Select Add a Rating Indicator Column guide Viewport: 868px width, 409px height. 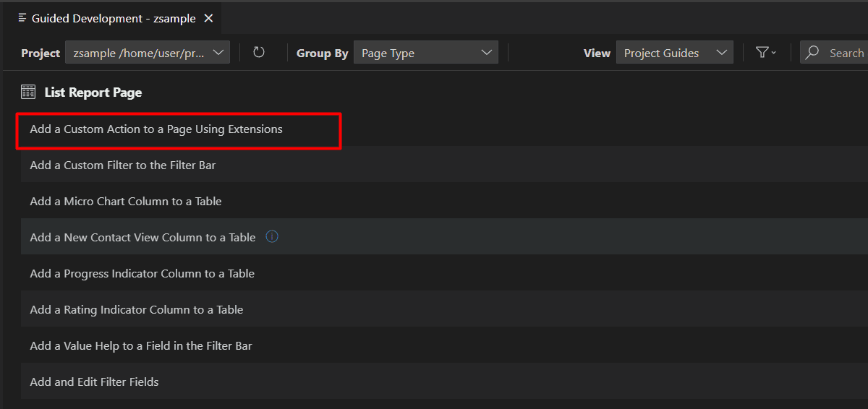(x=136, y=310)
